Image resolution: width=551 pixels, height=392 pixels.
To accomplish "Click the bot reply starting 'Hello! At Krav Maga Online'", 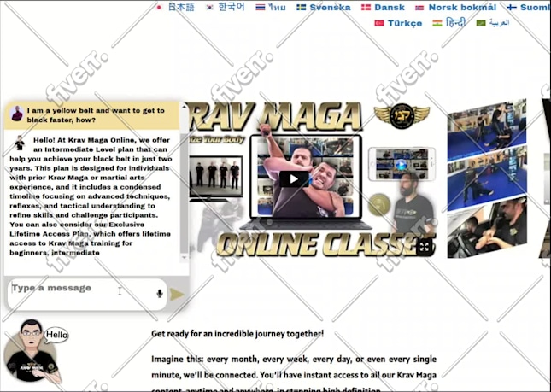I will coord(91,196).
